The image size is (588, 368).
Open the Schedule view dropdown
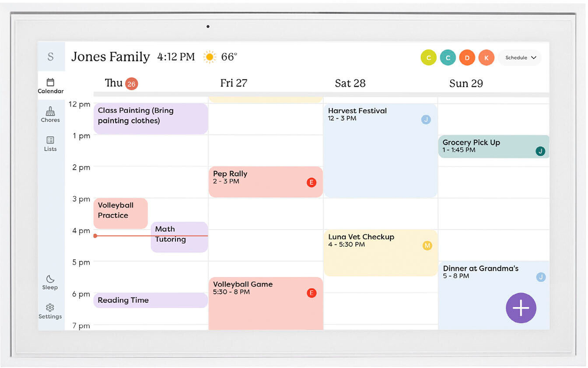point(519,57)
